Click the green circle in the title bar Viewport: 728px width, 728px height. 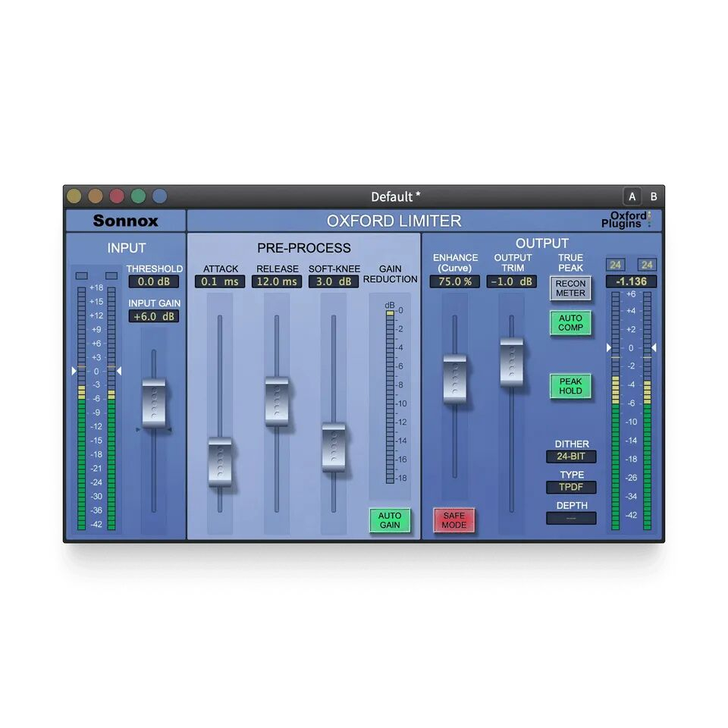(137, 196)
